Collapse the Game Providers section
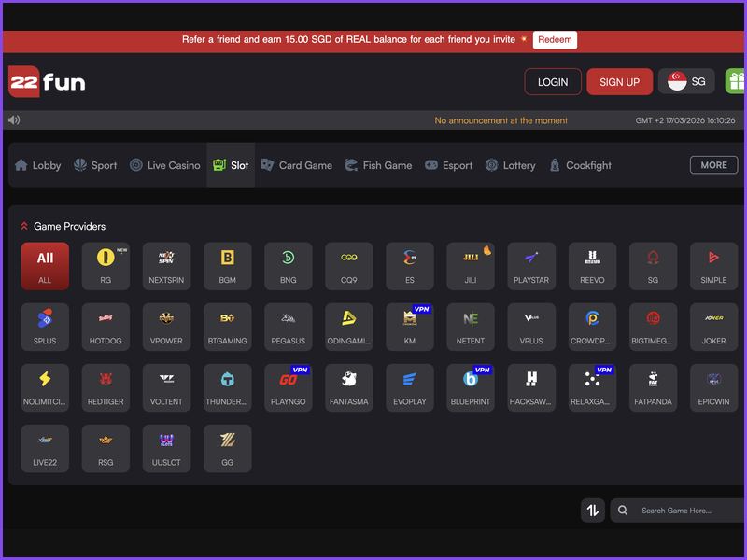This screenshot has height=560, width=747. (x=24, y=226)
